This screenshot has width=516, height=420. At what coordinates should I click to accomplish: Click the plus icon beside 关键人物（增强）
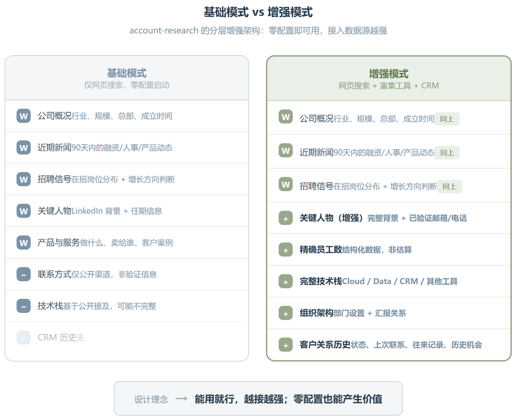pyautogui.click(x=286, y=218)
